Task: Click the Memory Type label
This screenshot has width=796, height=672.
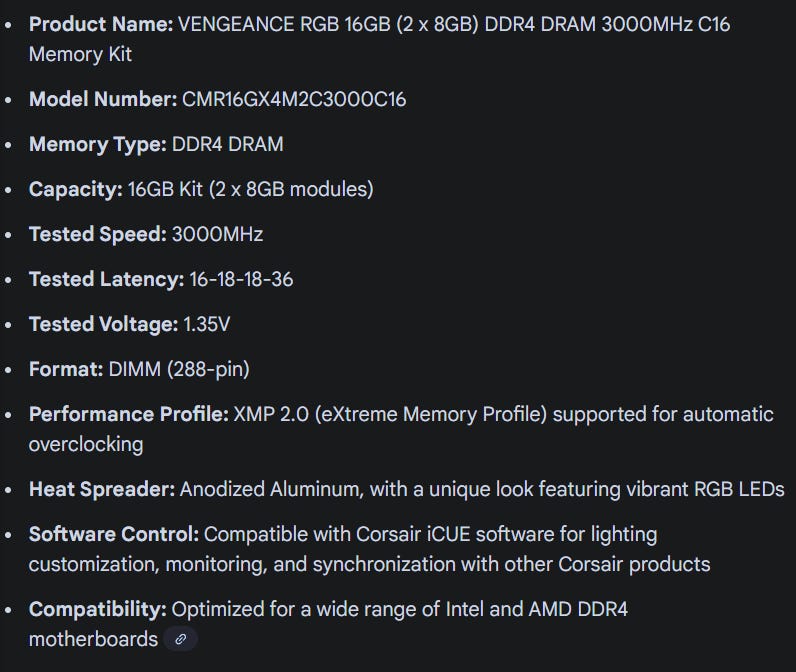Action: 97,144
